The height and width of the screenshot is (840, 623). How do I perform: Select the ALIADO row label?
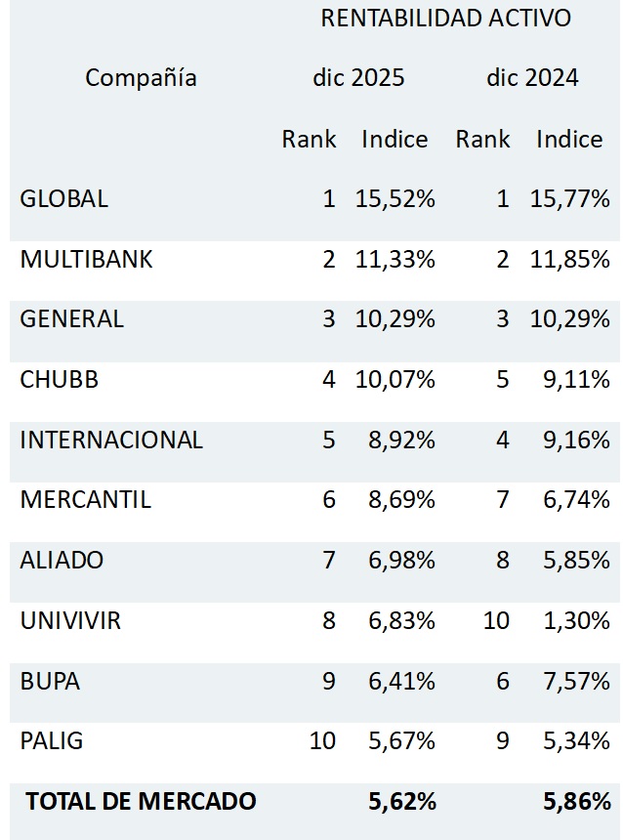62,561
